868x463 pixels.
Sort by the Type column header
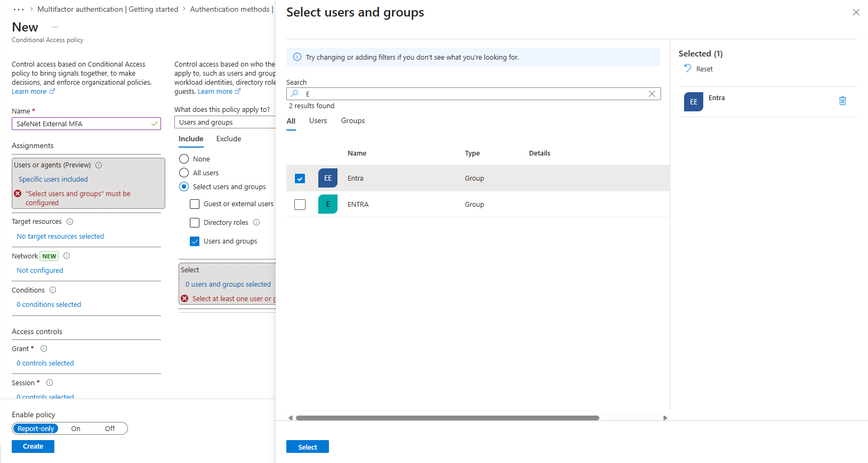[x=472, y=153]
